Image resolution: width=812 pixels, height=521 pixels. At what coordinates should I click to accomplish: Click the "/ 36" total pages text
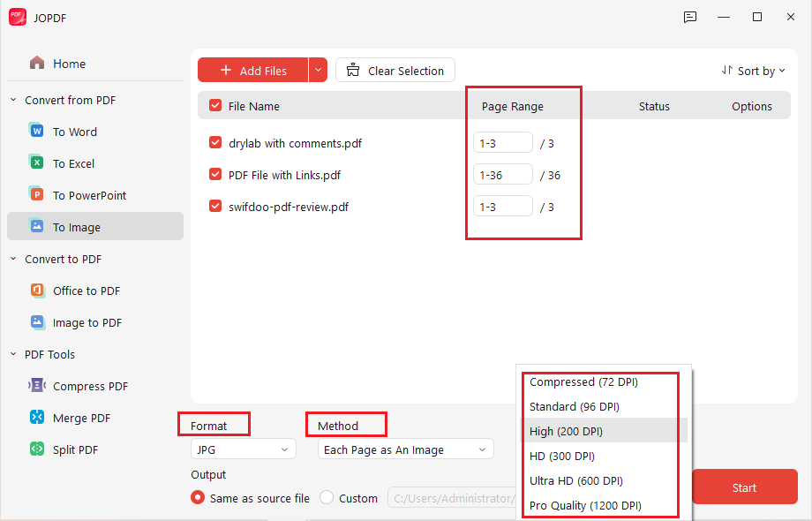point(550,175)
